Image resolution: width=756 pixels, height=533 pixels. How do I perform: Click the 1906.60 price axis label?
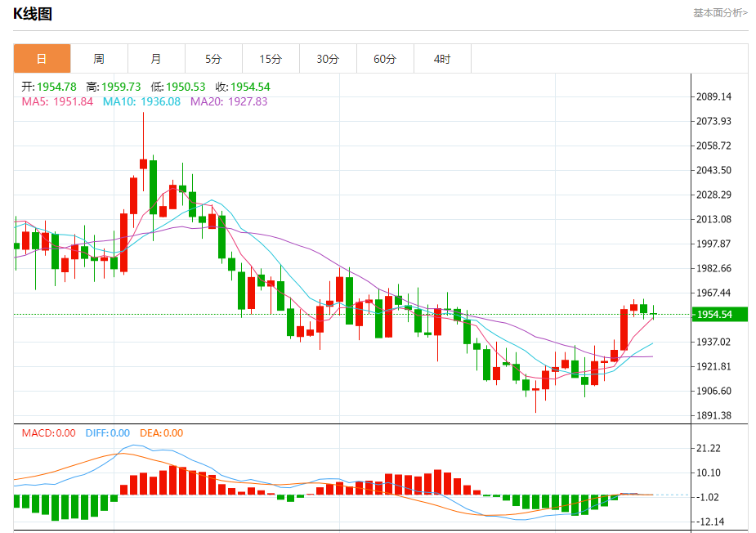[x=714, y=392]
